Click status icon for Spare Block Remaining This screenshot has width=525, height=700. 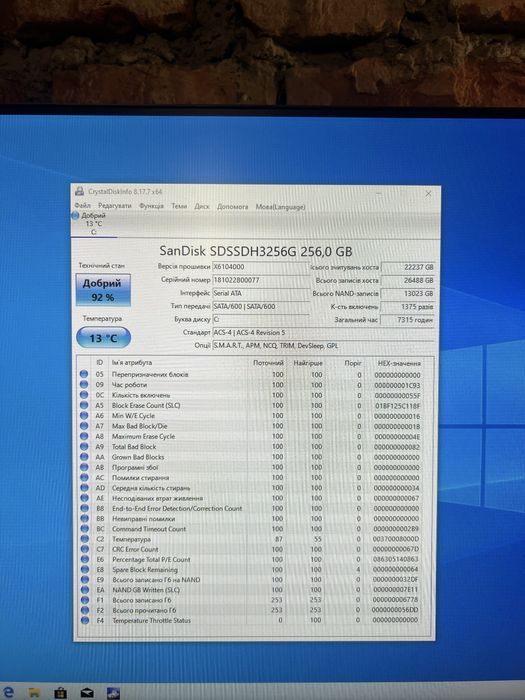[x=84, y=570]
